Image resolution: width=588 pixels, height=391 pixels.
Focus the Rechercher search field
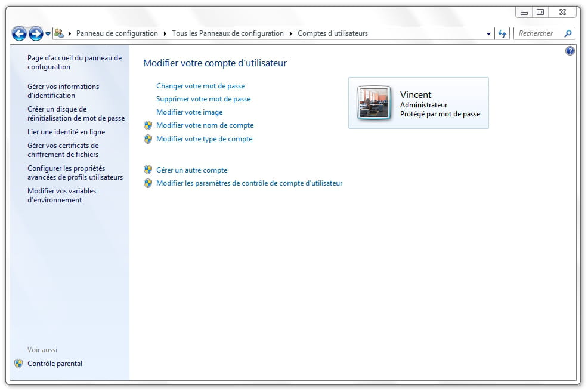537,34
